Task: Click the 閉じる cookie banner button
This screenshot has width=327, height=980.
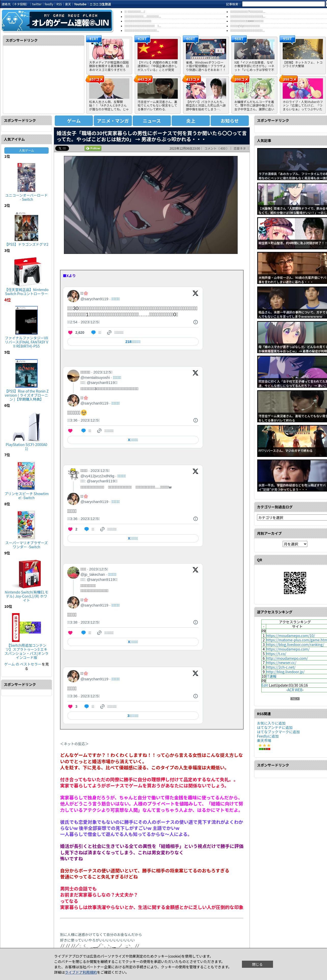Action: coord(257,964)
